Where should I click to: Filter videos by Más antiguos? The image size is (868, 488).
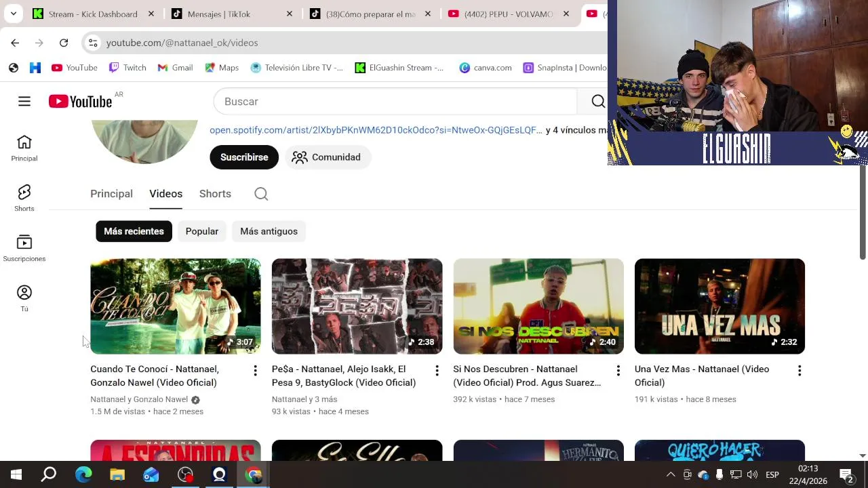[x=269, y=231]
